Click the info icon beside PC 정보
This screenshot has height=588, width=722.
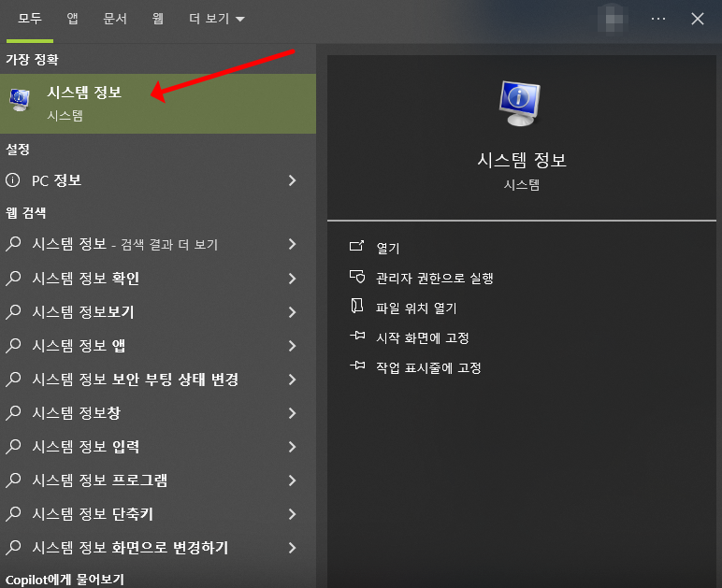13,179
